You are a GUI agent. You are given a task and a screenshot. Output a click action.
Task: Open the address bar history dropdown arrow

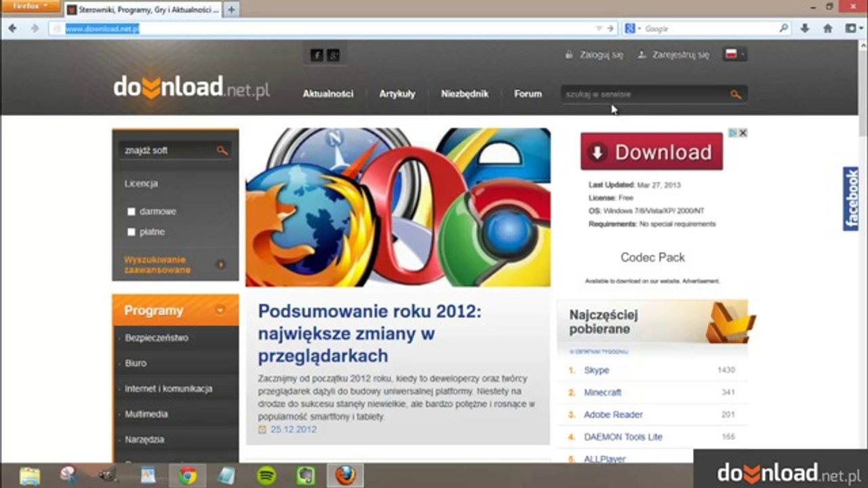pos(599,28)
